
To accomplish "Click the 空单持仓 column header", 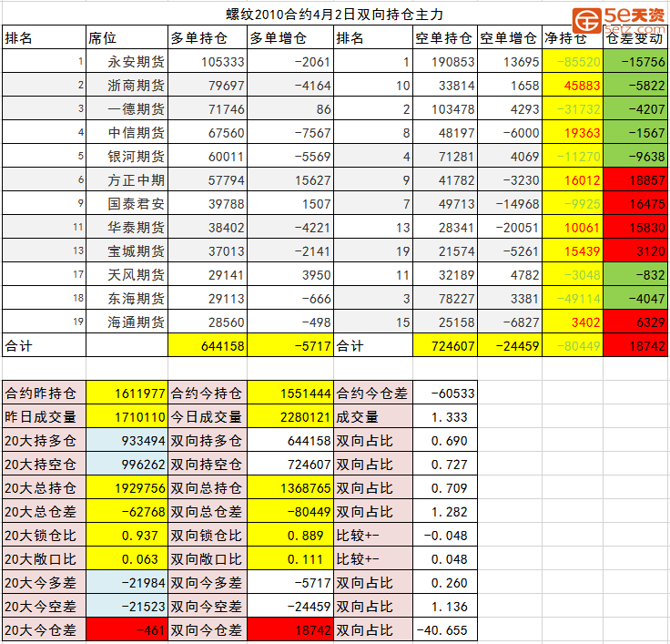I will pos(445,37).
